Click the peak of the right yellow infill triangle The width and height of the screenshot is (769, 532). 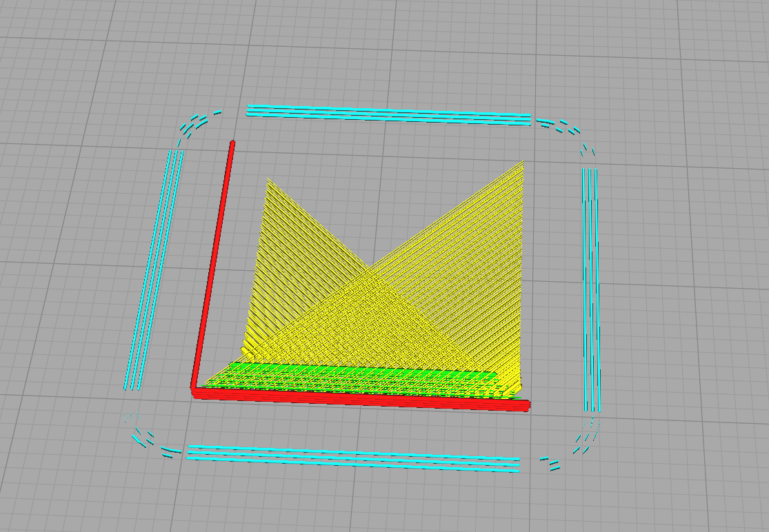[x=523, y=162]
